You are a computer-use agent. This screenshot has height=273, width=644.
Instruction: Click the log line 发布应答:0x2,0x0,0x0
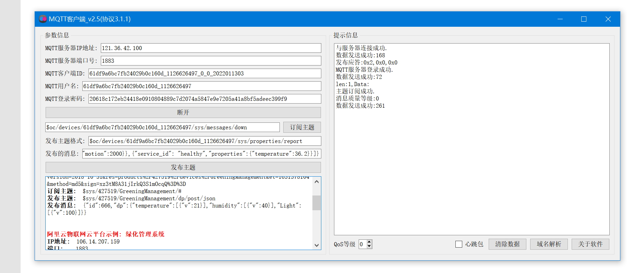[x=367, y=62]
